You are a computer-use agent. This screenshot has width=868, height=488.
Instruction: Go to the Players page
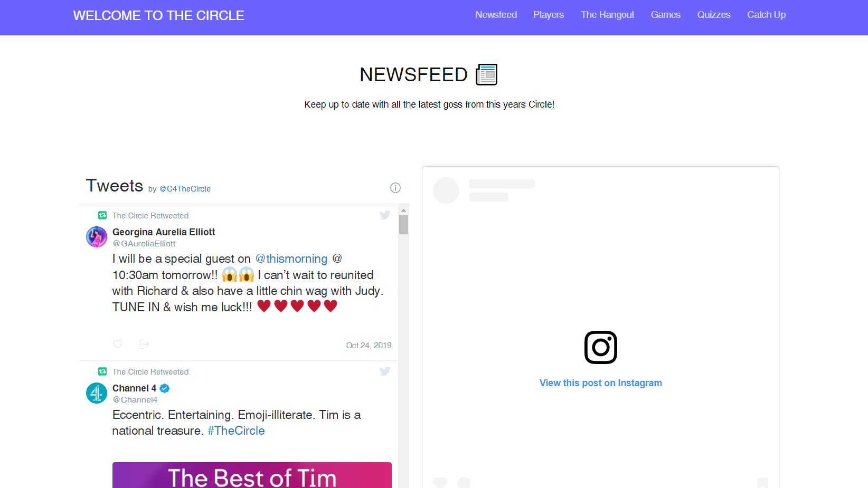[548, 15]
